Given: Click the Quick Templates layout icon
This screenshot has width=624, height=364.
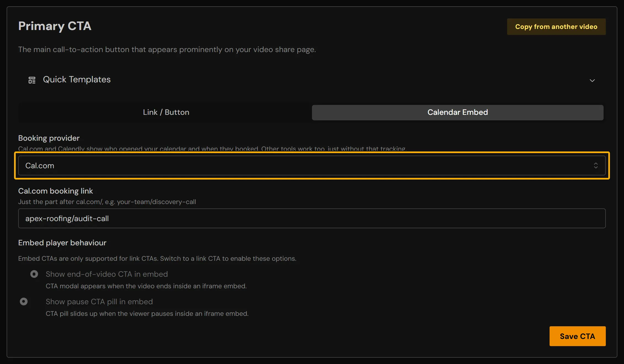Looking at the screenshot, I should (x=32, y=80).
